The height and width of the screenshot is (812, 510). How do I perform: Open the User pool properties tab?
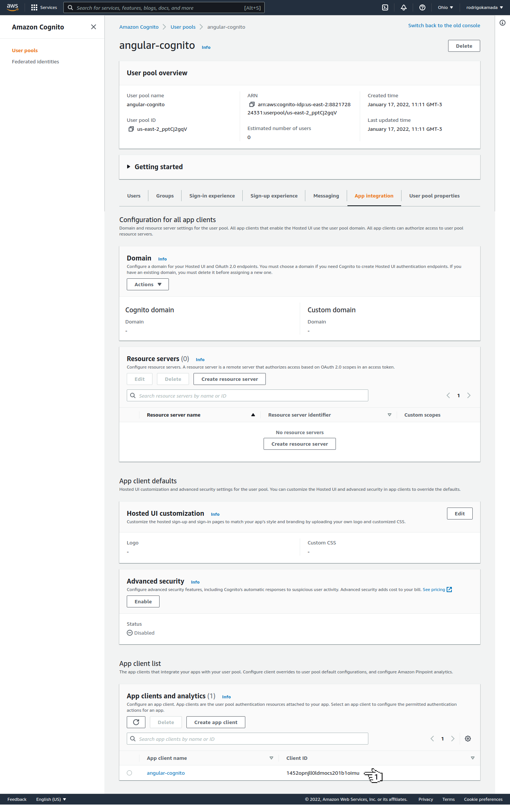point(434,196)
